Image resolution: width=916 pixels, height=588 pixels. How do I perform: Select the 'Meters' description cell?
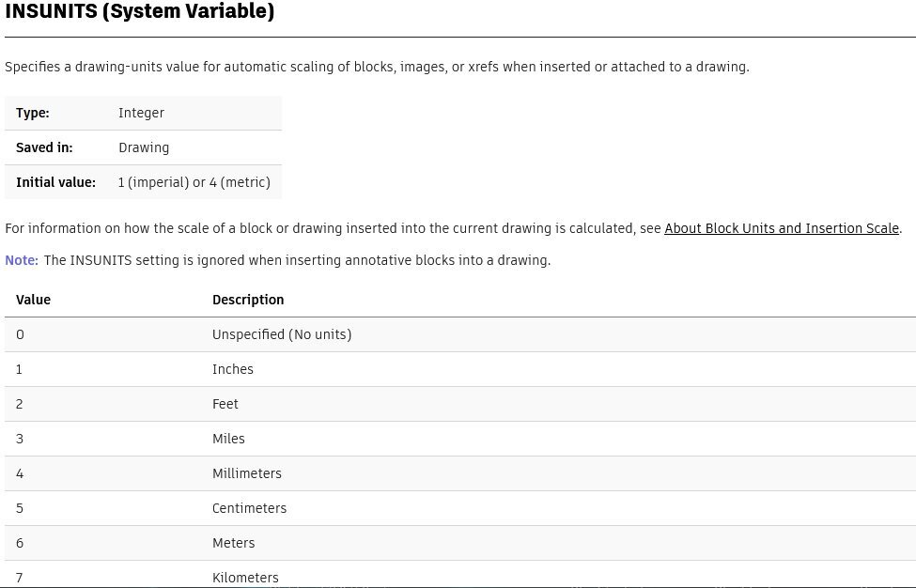click(234, 543)
